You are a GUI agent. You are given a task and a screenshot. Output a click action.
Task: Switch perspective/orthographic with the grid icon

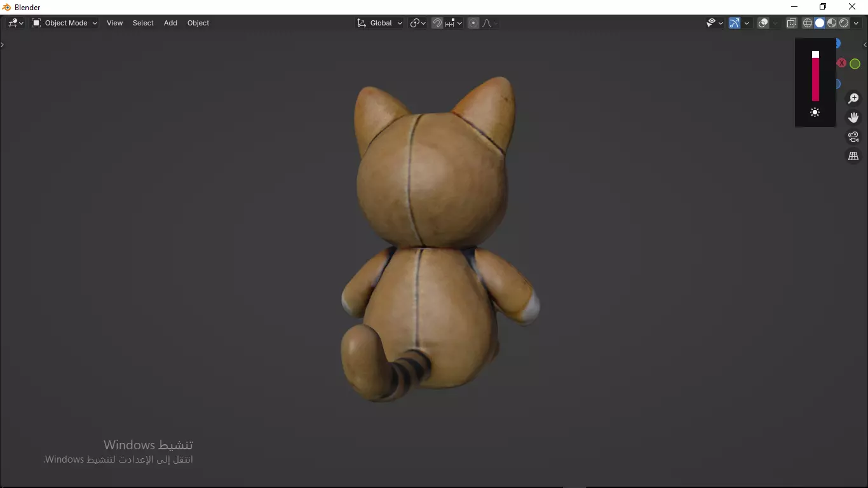pos(853,156)
